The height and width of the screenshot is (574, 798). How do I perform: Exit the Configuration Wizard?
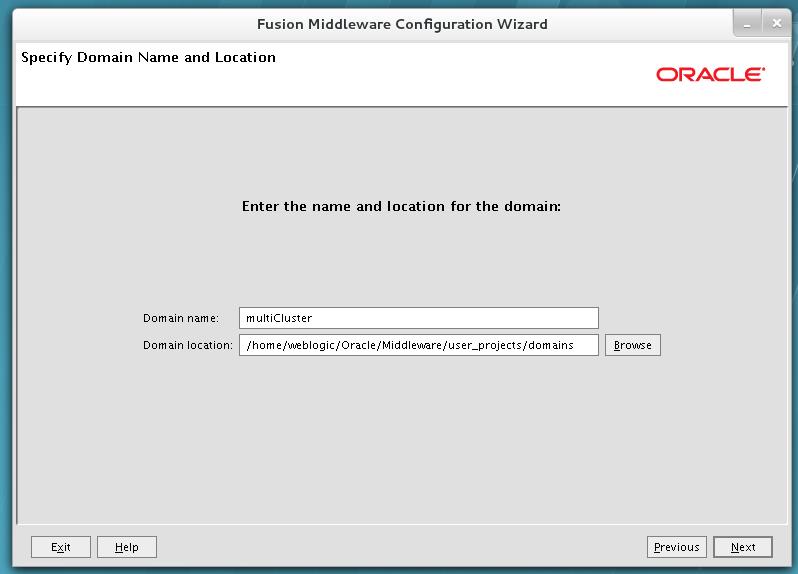[x=61, y=547]
